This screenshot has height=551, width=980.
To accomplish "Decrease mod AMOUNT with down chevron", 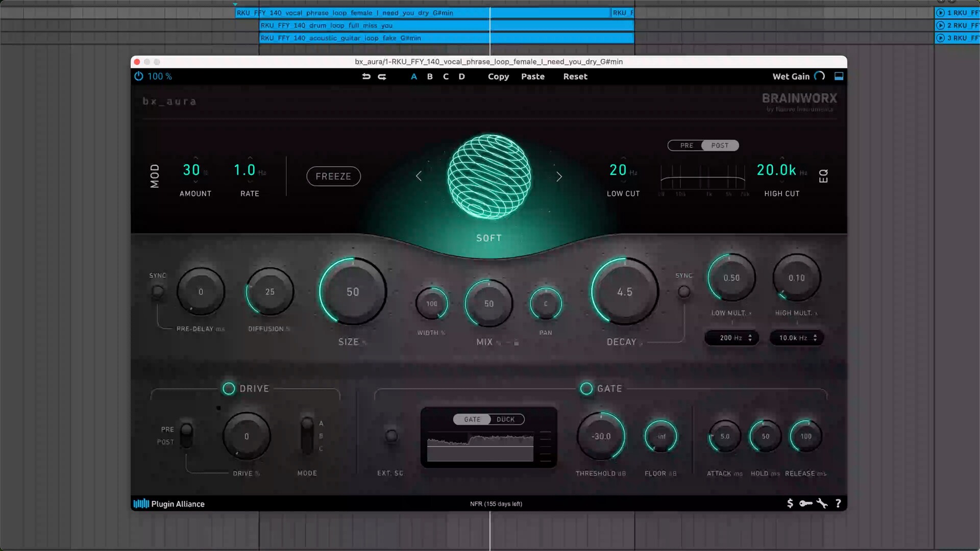I will [195, 182].
